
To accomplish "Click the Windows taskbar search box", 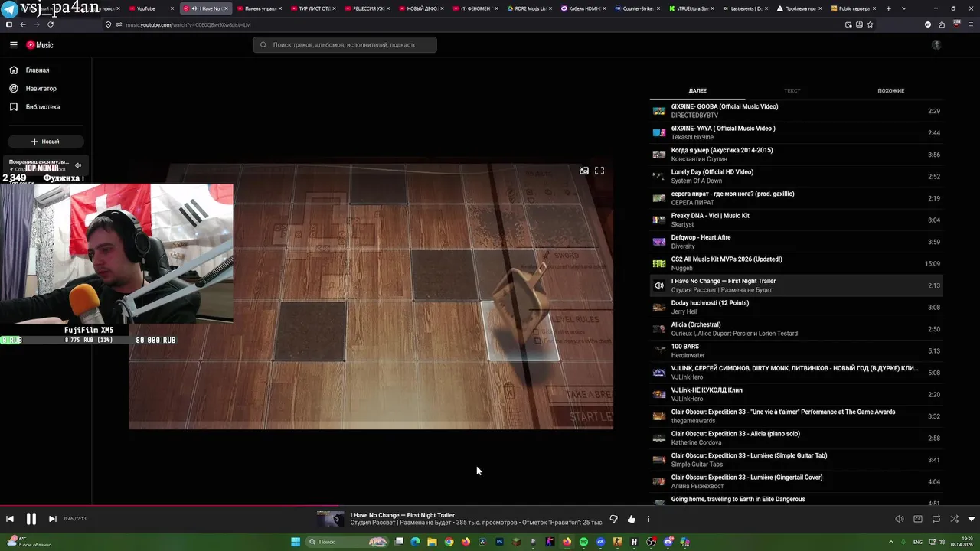I will (x=347, y=542).
